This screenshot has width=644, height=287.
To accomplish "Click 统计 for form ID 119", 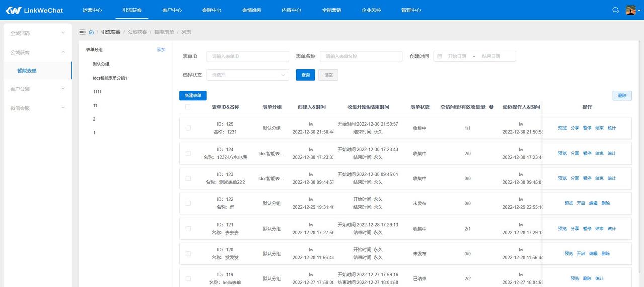I will coord(599,278).
